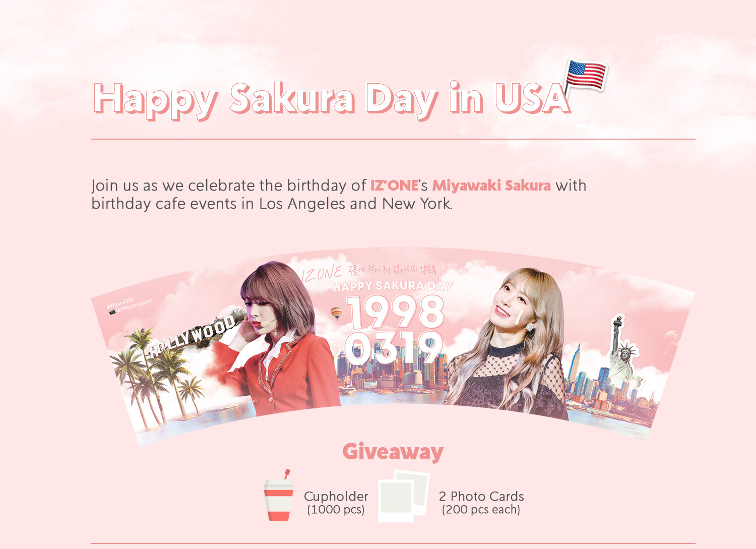This screenshot has width=756, height=549.
Task: Click the hot air balloon graphic
Action: click(336, 314)
